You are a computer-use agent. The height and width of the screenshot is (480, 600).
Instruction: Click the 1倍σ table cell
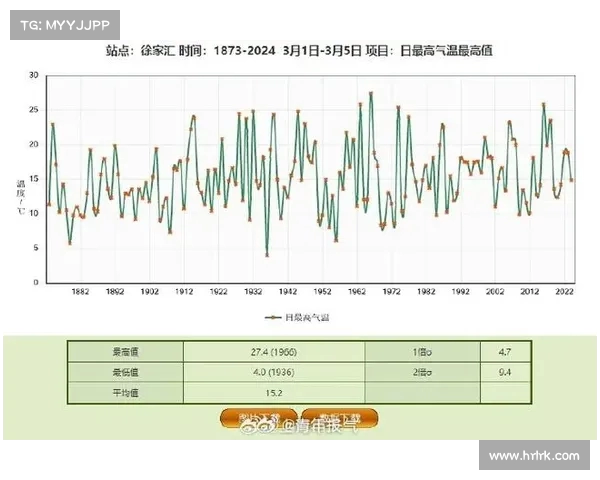[422, 352]
